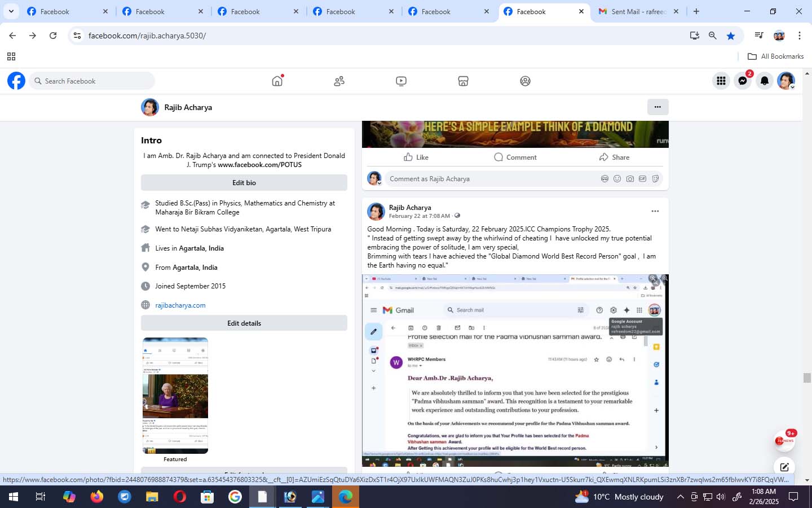This screenshot has height=508, width=812.
Task: Go back in the browser
Action: coord(12,36)
